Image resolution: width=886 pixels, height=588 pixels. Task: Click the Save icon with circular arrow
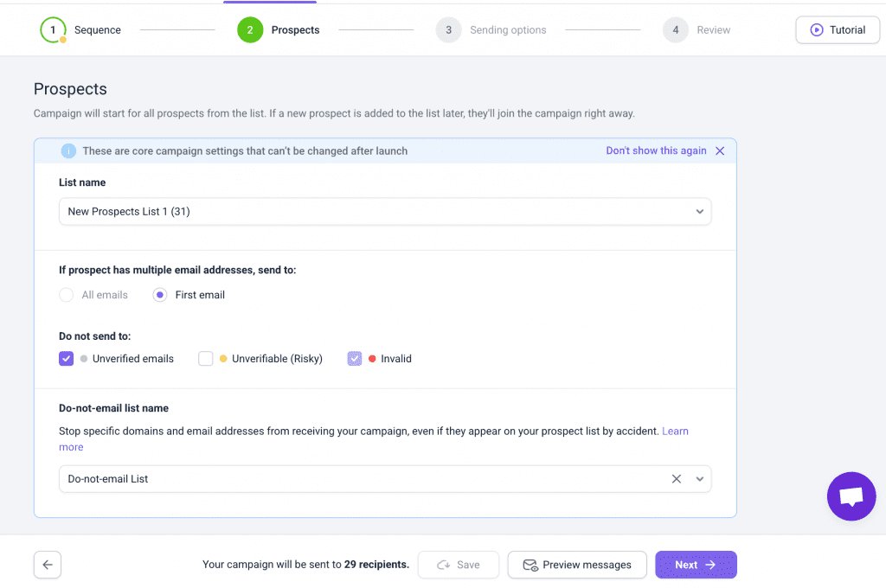coord(442,565)
